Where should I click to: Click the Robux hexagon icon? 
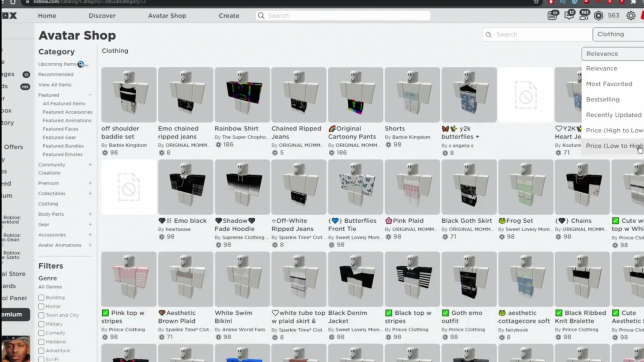[x=598, y=16]
